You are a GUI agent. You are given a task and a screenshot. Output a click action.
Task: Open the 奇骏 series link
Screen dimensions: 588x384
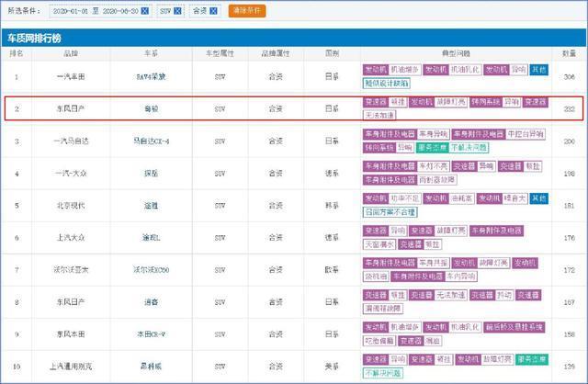point(151,108)
